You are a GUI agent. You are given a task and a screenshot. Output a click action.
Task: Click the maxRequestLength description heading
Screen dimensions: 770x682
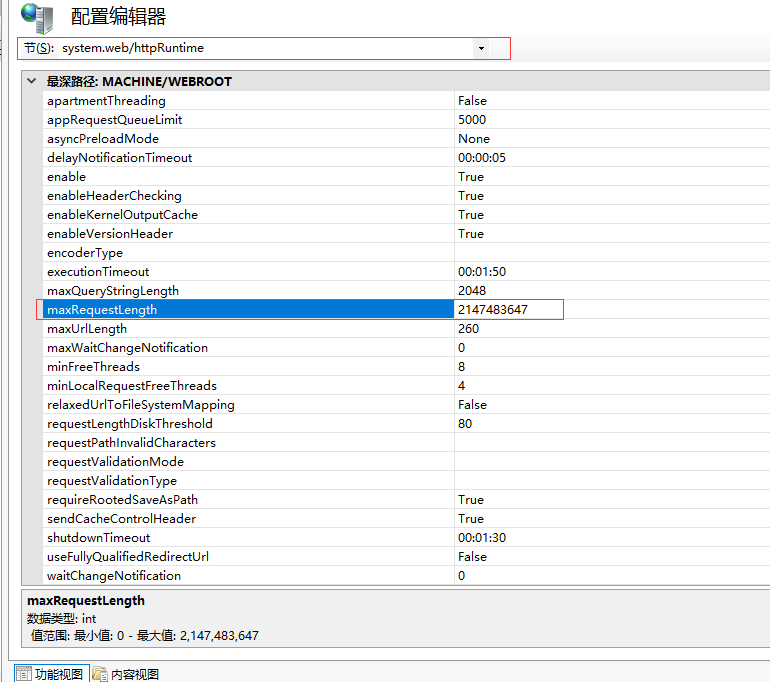point(86,600)
